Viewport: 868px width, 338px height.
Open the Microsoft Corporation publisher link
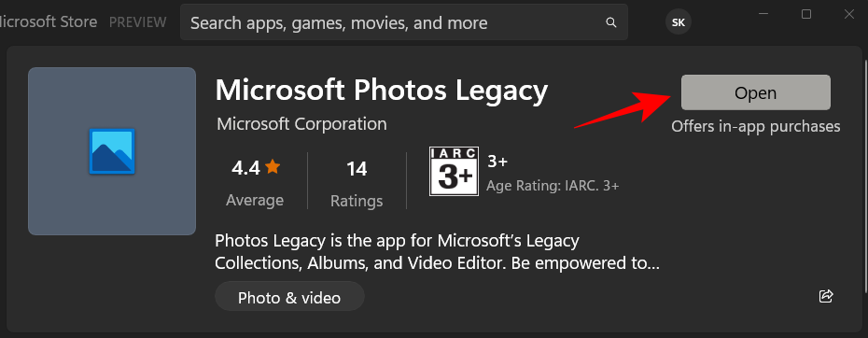pyautogui.click(x=301, y=123)
